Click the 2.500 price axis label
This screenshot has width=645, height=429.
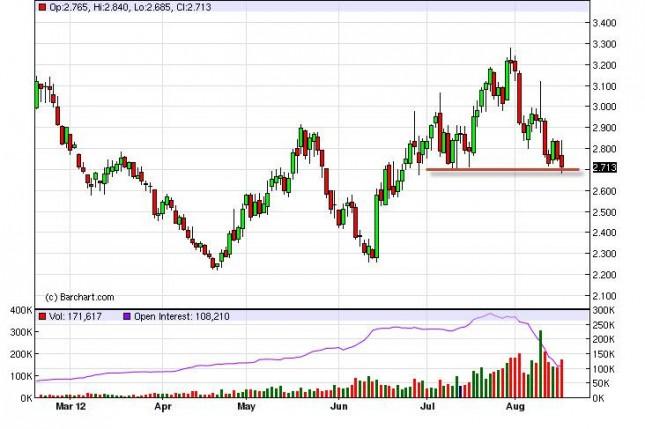coord(604,212)
